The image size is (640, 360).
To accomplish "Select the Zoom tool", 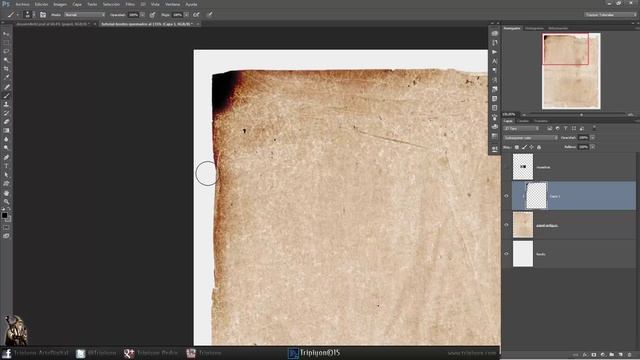I will click(6, 202).
